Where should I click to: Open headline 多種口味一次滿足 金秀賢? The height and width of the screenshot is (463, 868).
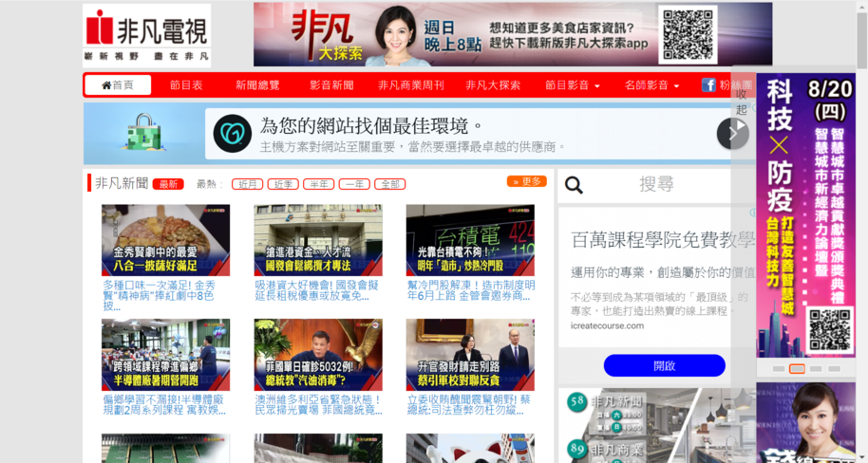(x=160, y=296)
